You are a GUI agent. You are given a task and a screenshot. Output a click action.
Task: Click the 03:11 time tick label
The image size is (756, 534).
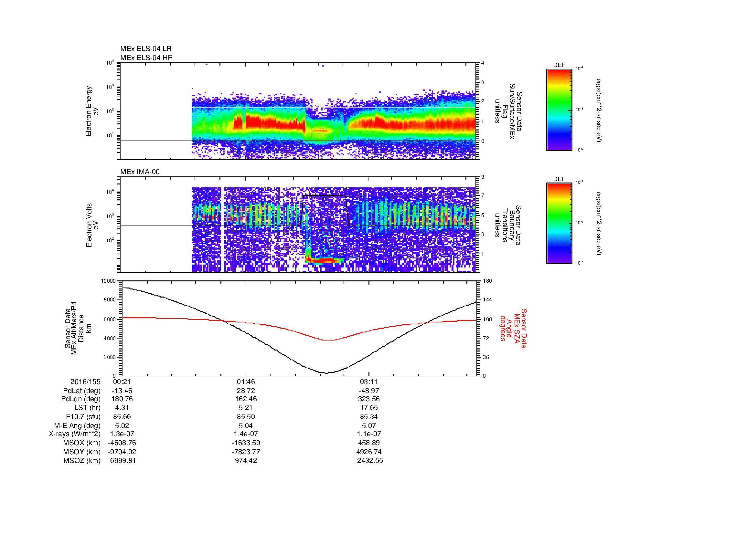pyautogui.click(x=369, y=382)
